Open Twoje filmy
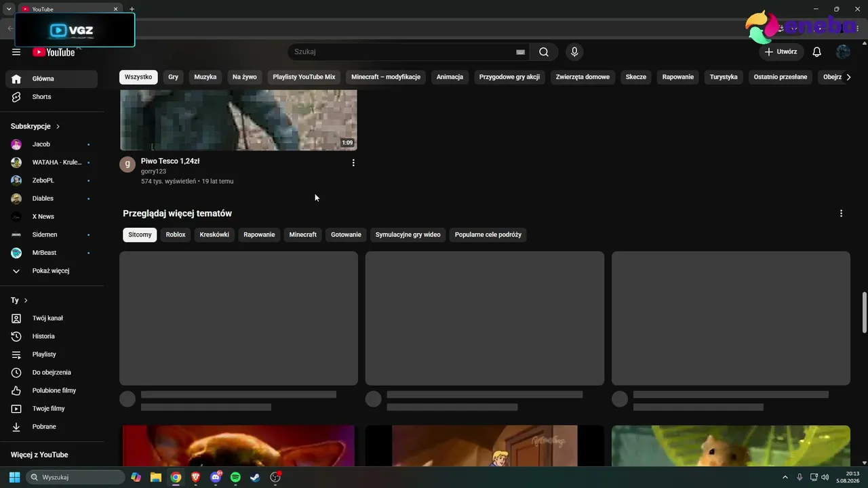 (52, 409)
